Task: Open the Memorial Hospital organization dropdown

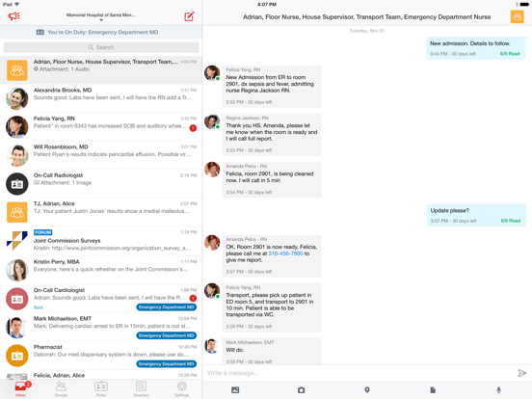Action: (101, 16)
